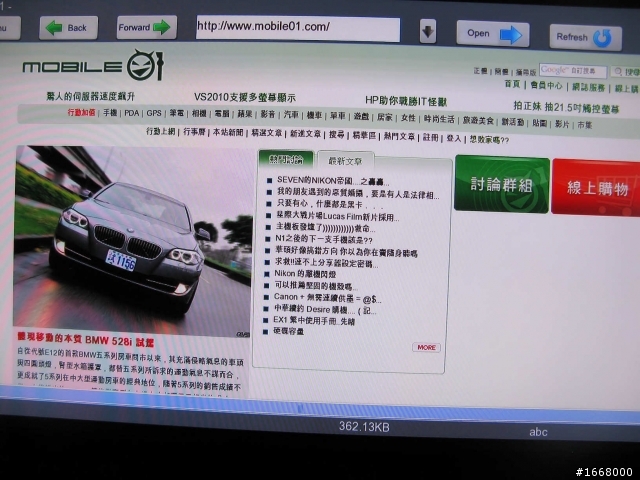Open the Mobile01 logo home link

(93, 65)
